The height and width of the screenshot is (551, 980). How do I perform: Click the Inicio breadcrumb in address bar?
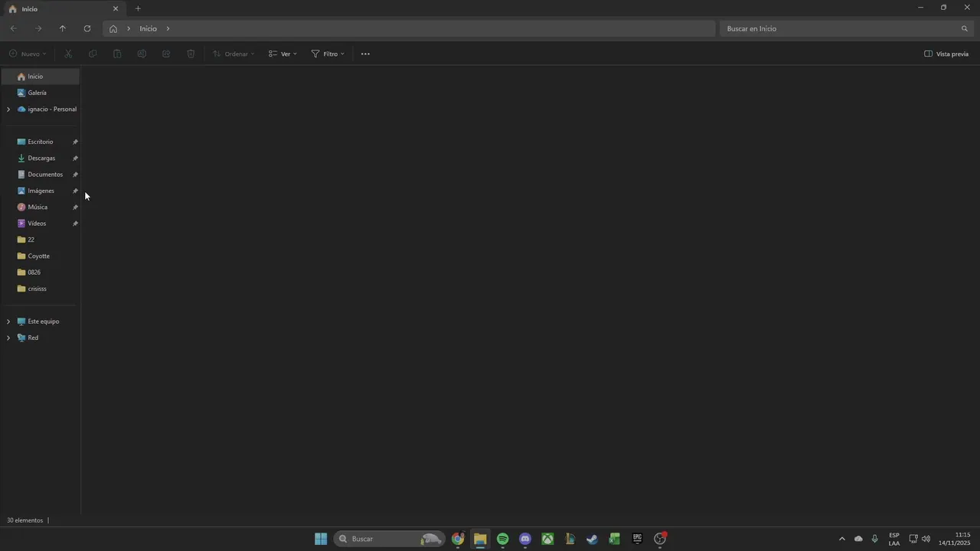point(148,28)
